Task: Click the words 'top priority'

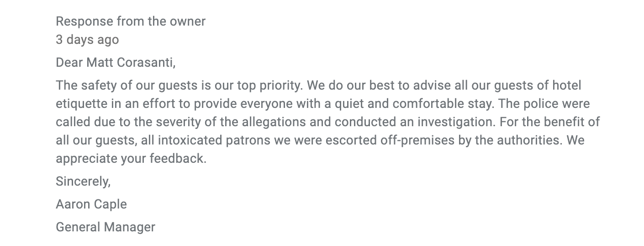Action: tap(270, 86)
